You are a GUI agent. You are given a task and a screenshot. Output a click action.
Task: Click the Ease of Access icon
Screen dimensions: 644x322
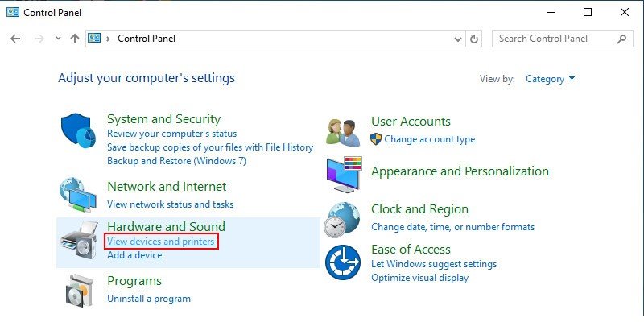pos(343,262)
